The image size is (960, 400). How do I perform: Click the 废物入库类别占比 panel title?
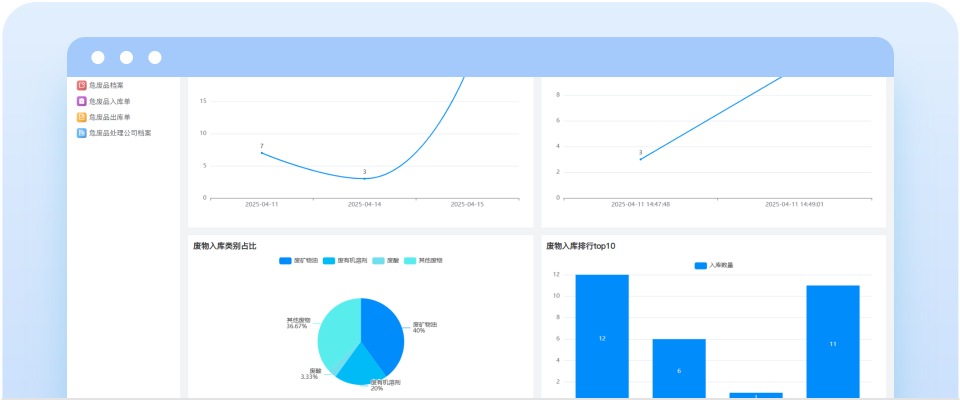(x=225, y=246)
